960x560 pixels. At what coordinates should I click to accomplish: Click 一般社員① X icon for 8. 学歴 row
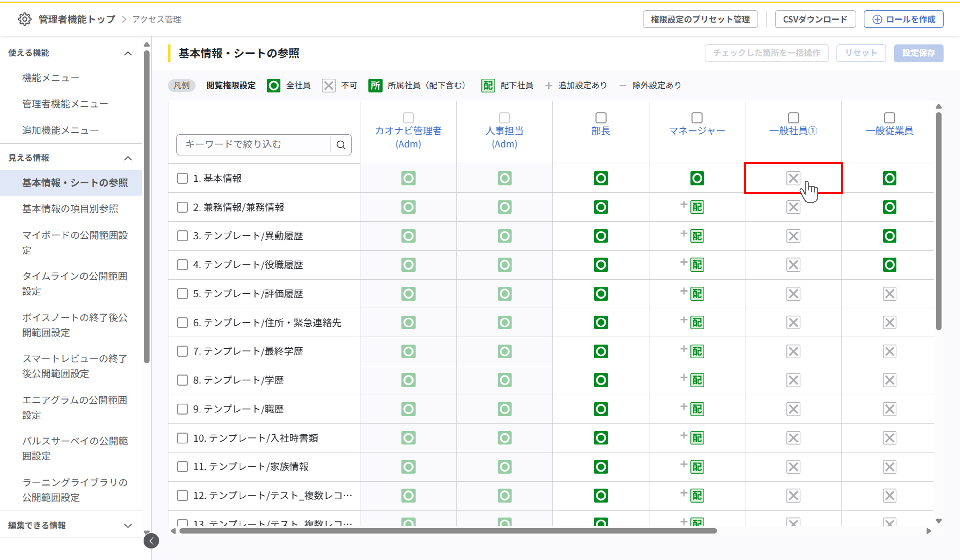[793, 380]
